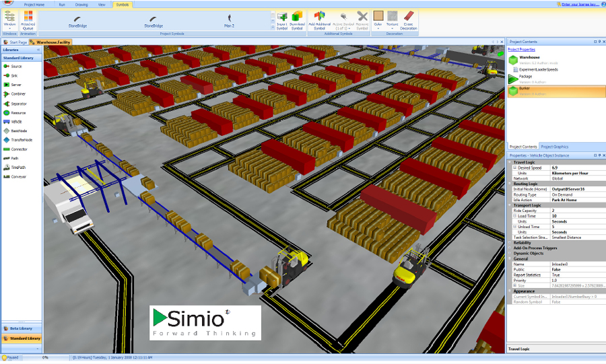Screen dimensions: 606x364
Task: Toggle the Report Statistics value True
Action: click(555, 275)
